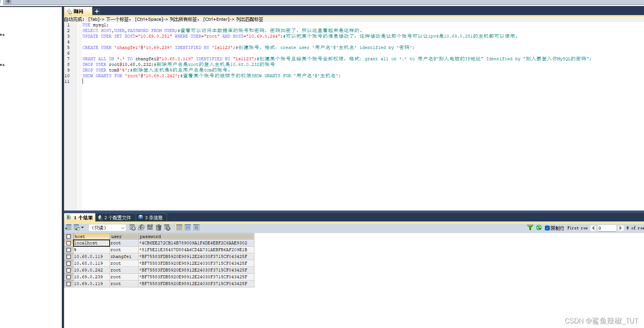Tick the select-all checkbox in header row
644x328 pixels.
[x=69, y=236]
